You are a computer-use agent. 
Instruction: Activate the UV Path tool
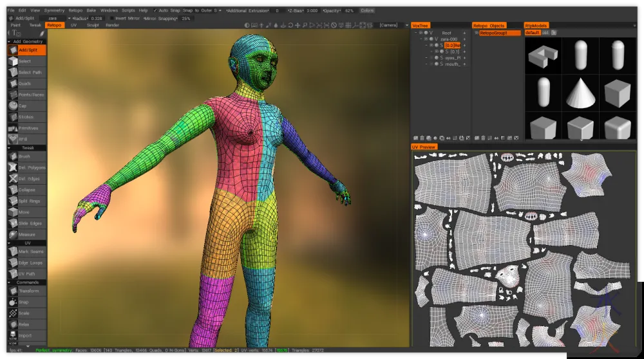coord(26,273)
